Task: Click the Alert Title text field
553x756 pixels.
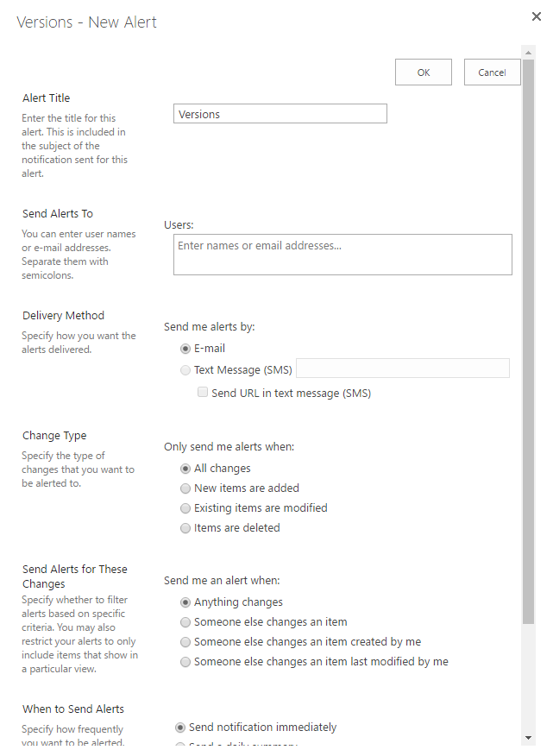Action: (280, 114)
